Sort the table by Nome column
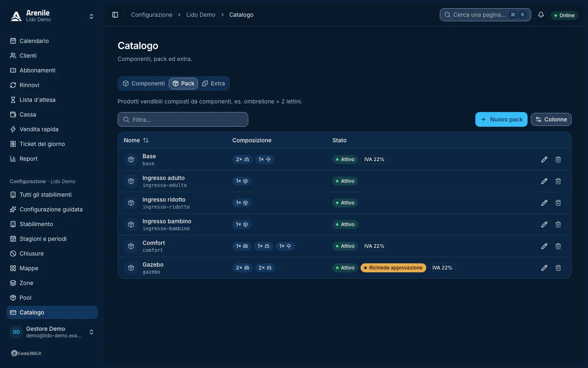Viewport: 588px width, 368px height. (x=136, y=140)
